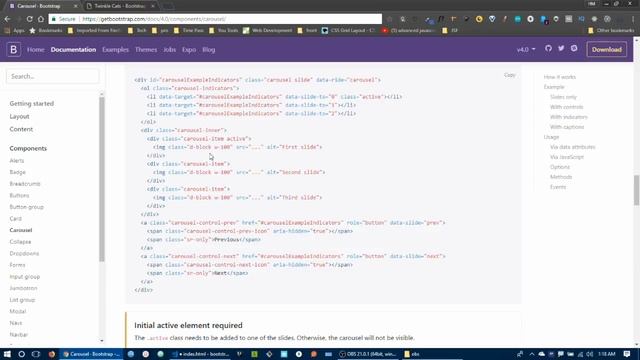The image size is (640, 360).
Task: Open the Windows Start menu
Action: pos(7,354)
